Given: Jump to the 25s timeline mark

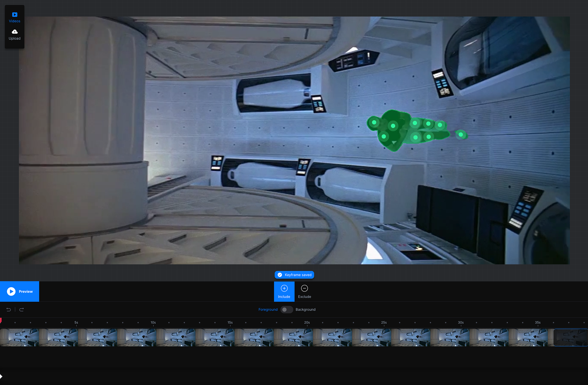Looking at the screenshot, I should pos(384,323).
